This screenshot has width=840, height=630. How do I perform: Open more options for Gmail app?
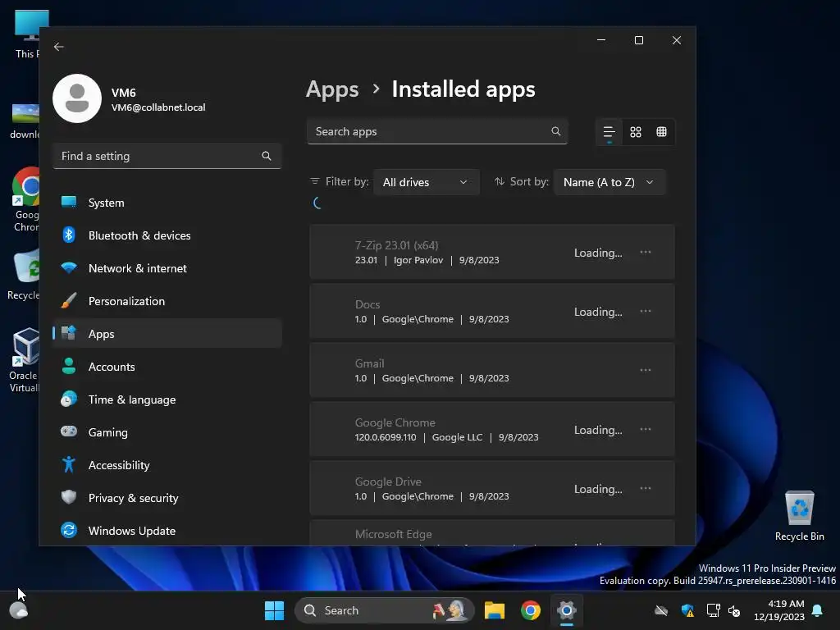(646, 370)
